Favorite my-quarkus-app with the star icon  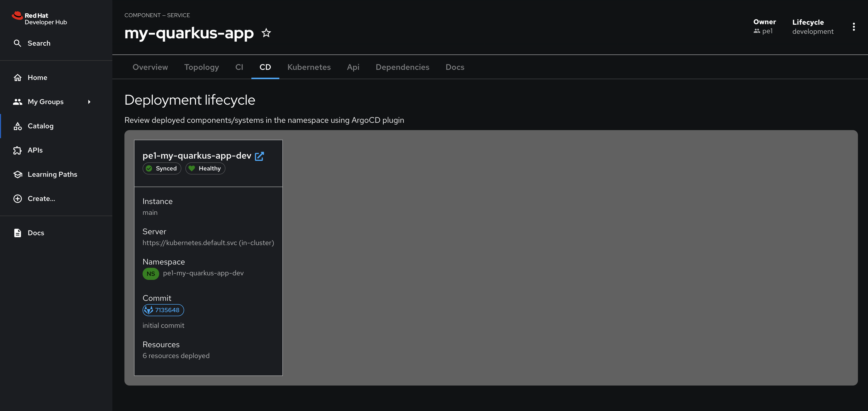(266, 33)
